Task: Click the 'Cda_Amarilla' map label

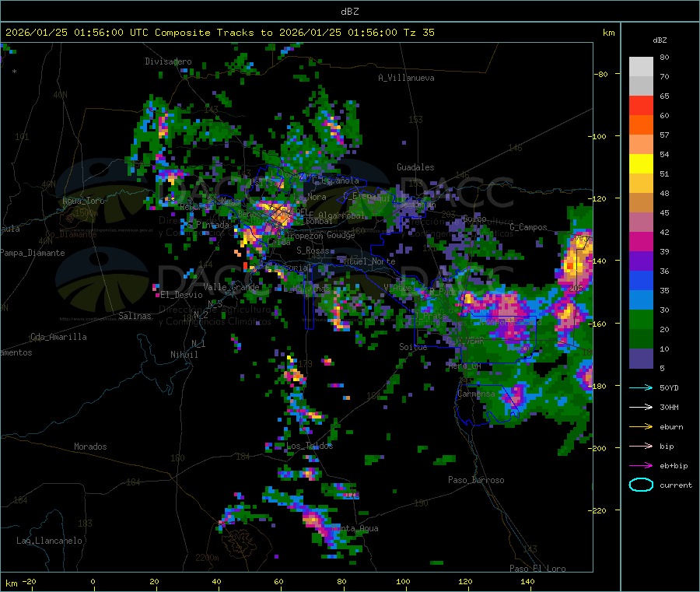Action: coord(58,337)
